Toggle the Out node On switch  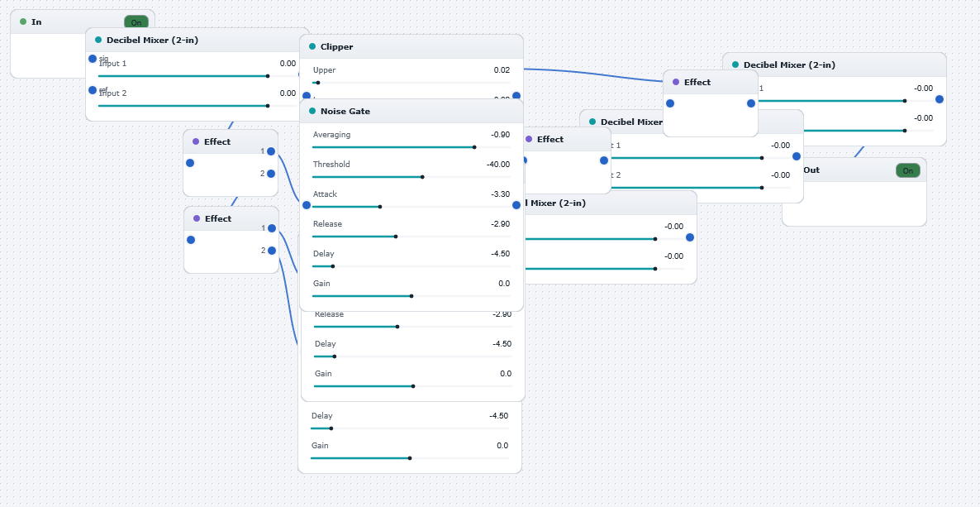[907, 170]
